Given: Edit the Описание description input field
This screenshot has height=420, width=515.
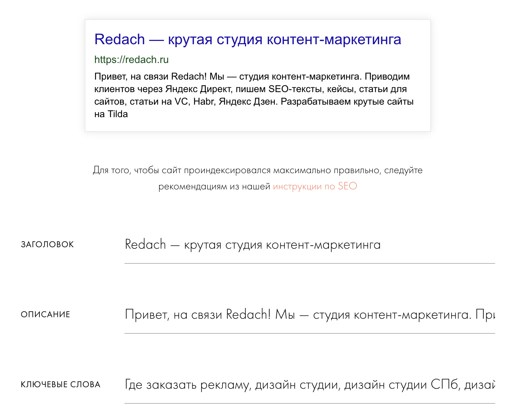Looking at the screenshot, I should pyautogui.click(x=309, y=315).
